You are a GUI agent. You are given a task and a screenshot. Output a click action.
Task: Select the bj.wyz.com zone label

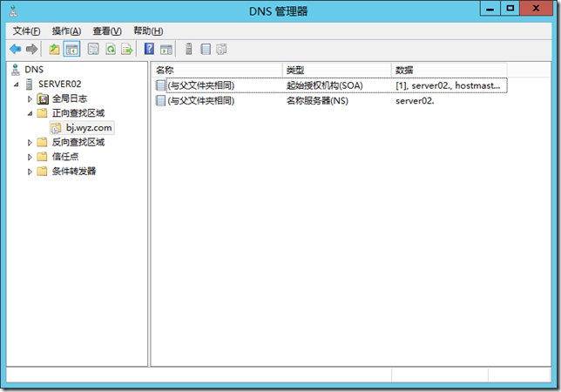point(89,128)
